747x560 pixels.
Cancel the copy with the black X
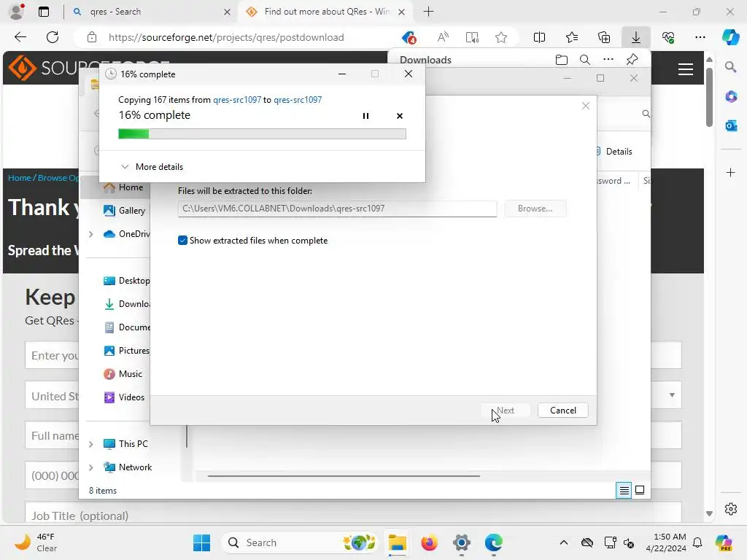[400, 116]
